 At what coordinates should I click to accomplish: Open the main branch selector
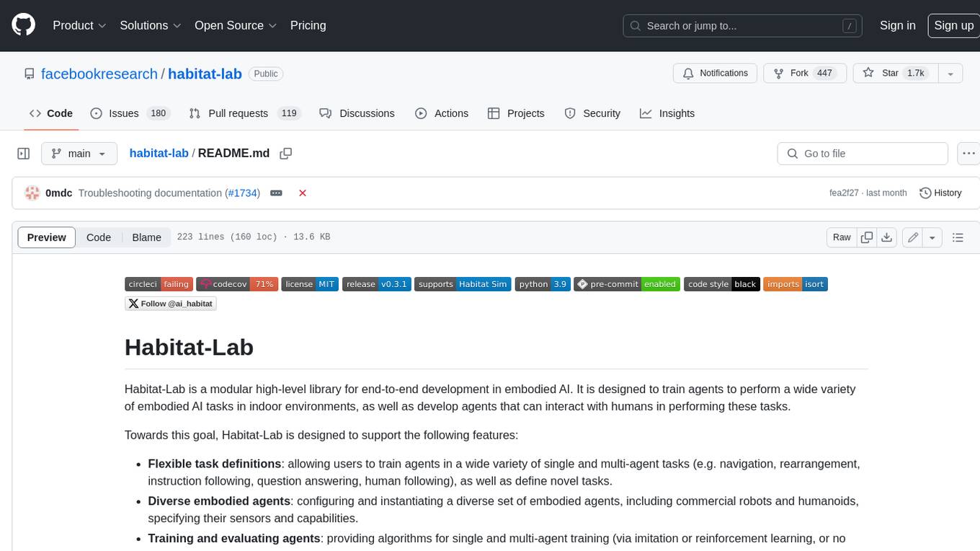pyautogui.click(x=79, y=154)
